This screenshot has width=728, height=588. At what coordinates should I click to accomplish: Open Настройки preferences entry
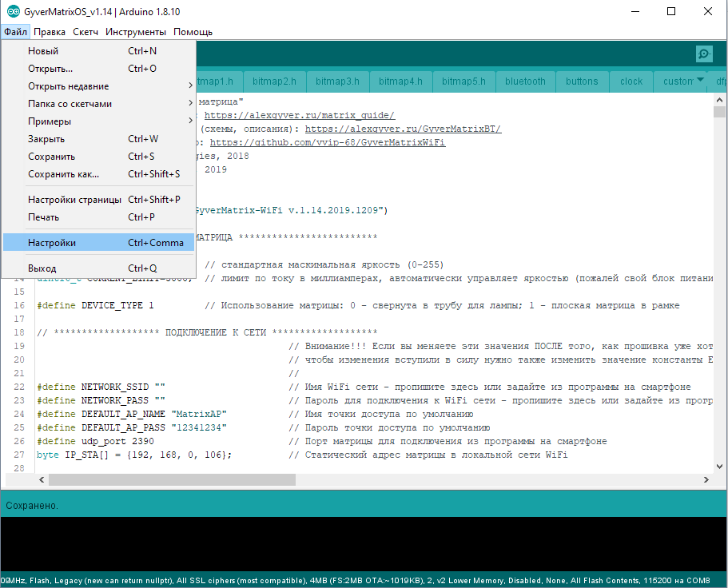(x=98, y=243)
